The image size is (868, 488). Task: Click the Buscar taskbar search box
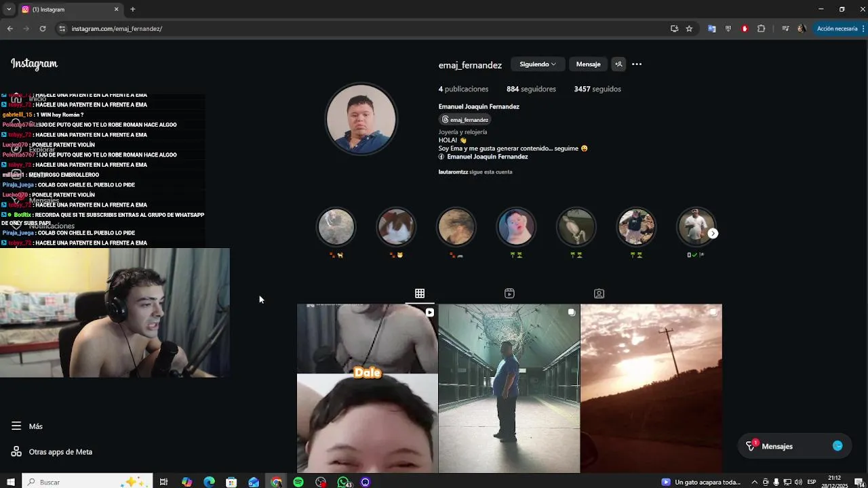coord(88,482)
